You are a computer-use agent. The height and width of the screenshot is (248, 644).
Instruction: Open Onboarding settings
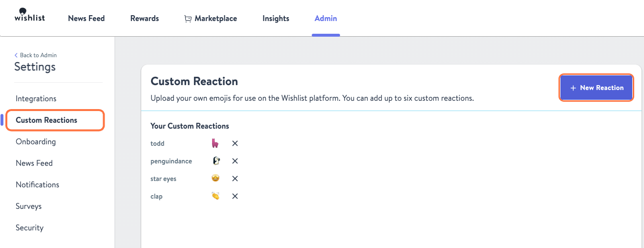click(36, 141)
